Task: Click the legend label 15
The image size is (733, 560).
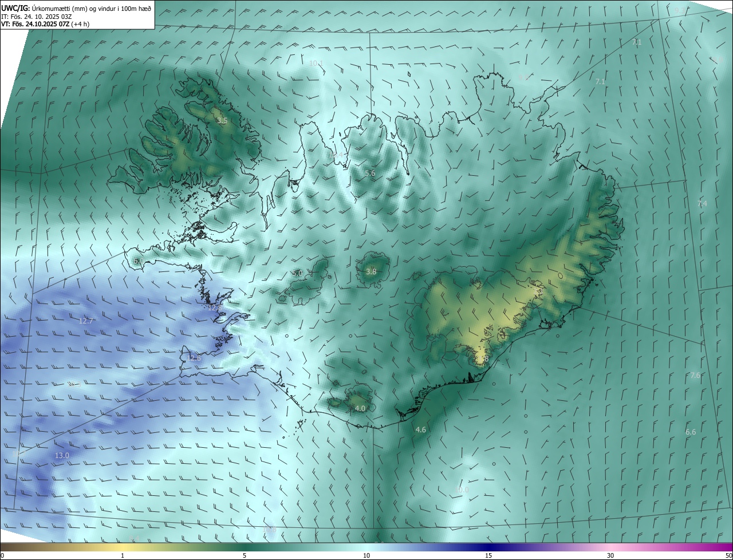Action: pyautogui.click(x=488, y=555)
